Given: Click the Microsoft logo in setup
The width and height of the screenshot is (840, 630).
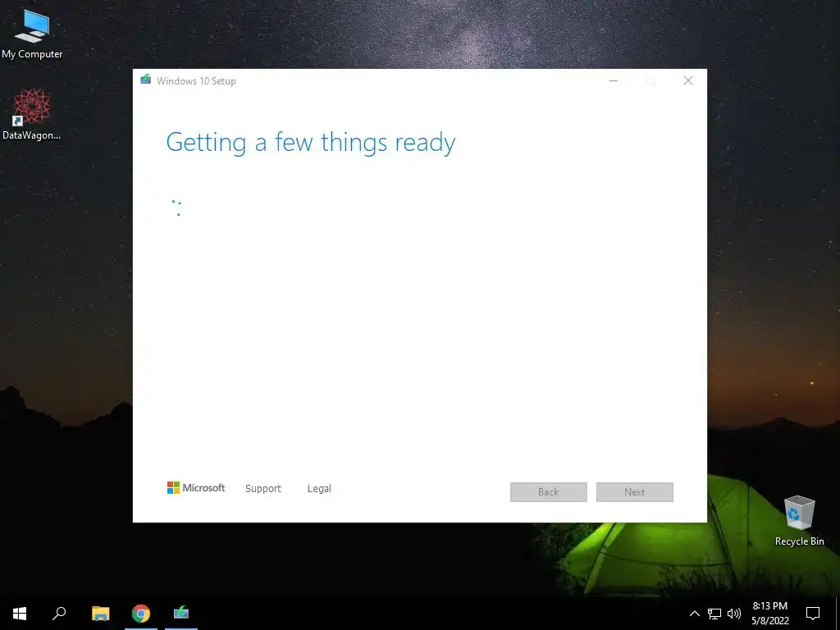Looking at the screenshot, I should [x=196, y=488].
